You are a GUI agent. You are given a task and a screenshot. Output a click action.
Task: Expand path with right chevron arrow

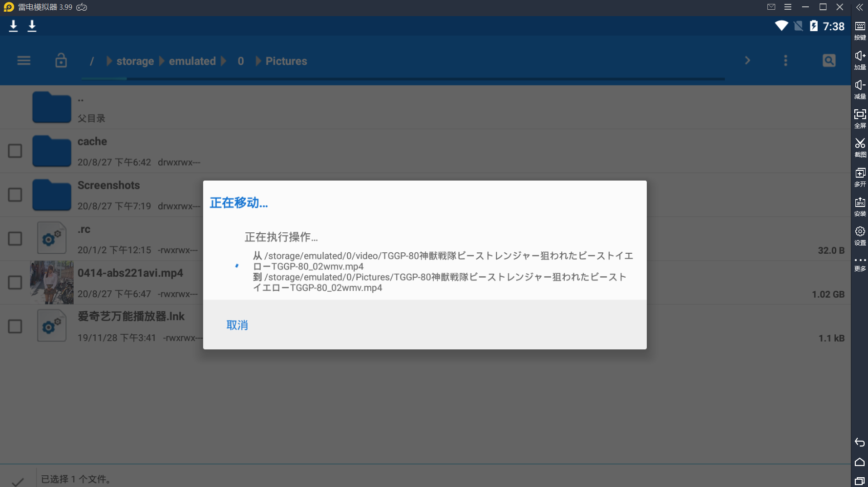(747, 61)
